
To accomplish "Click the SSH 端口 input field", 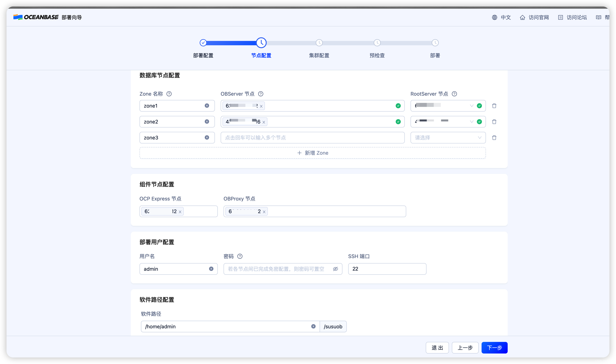I will [x=387, y=269].
